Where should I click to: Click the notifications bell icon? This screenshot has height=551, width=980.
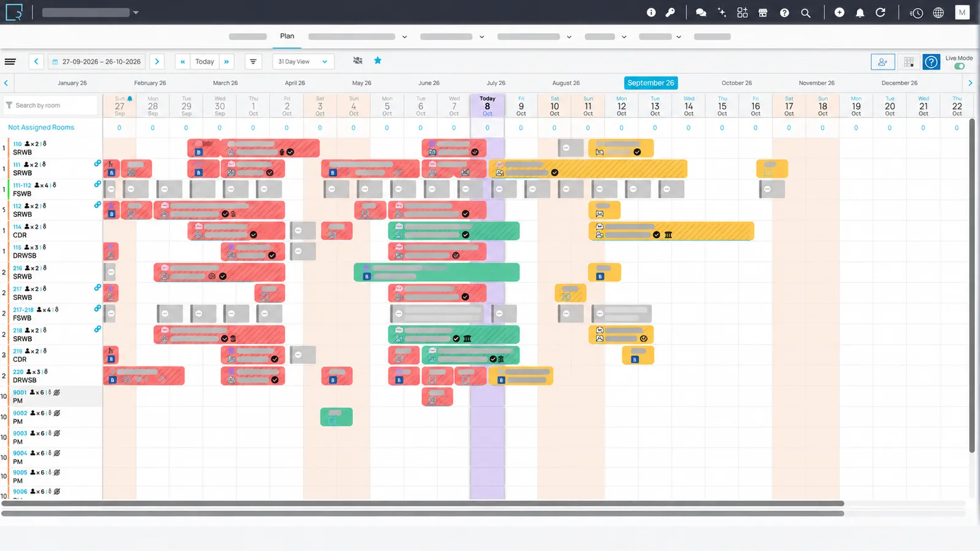pos(860,13)
